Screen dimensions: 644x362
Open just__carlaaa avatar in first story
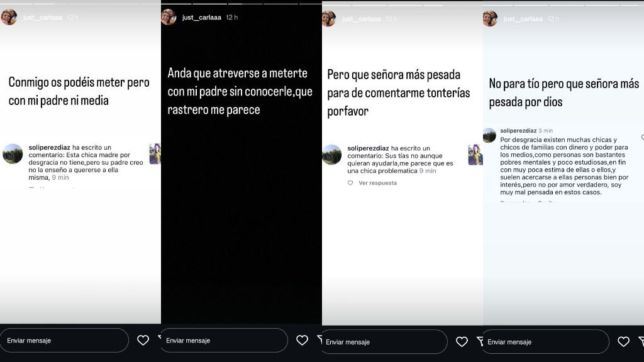point(9,17)
